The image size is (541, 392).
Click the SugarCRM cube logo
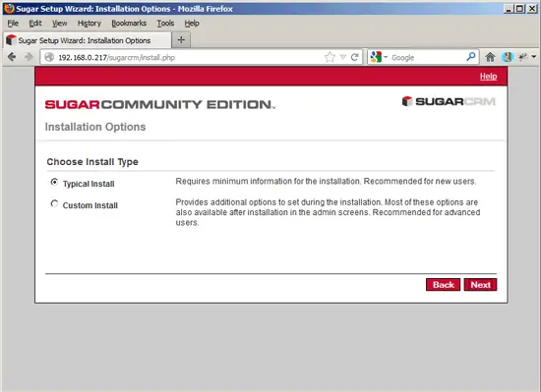tap(407, 101)
